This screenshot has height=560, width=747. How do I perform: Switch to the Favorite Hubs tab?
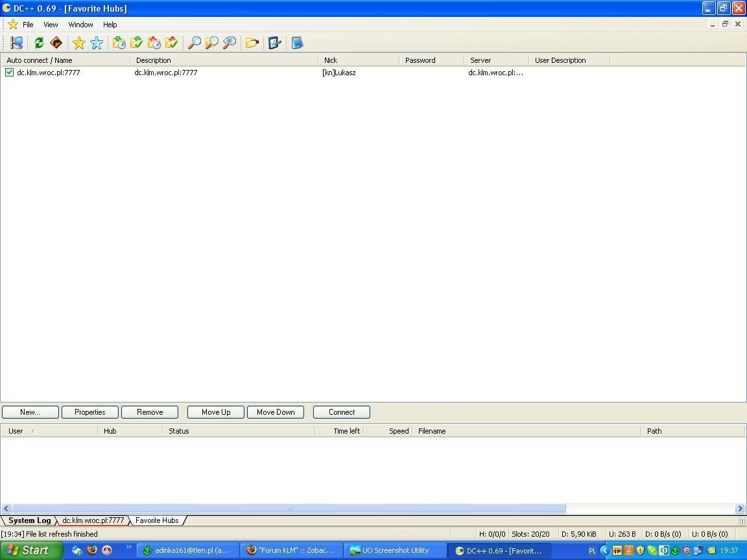[157, 520]
